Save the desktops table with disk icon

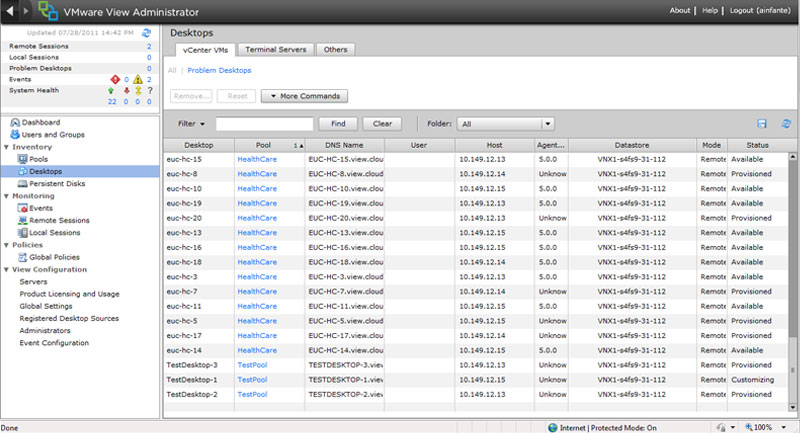tap(762, 123)
